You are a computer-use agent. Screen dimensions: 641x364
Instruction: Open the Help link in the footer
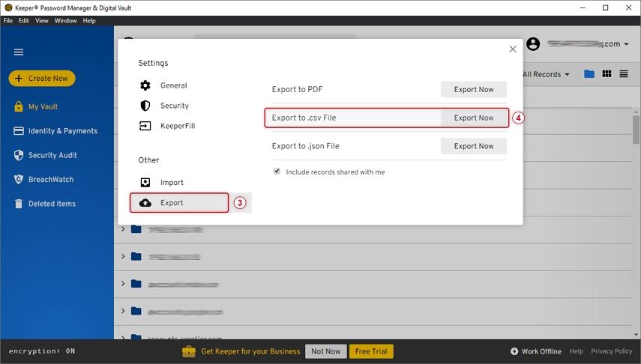(576, 351)
